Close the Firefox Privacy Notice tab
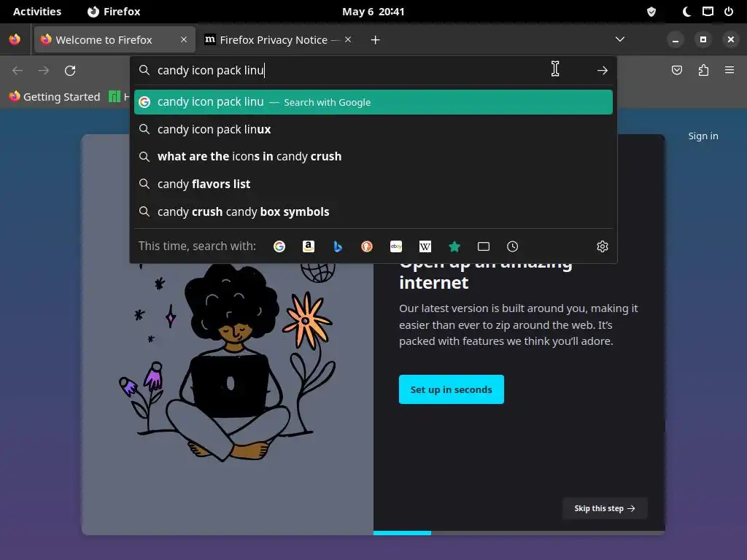The image size is (747, 560). click(x=348, y=39)
